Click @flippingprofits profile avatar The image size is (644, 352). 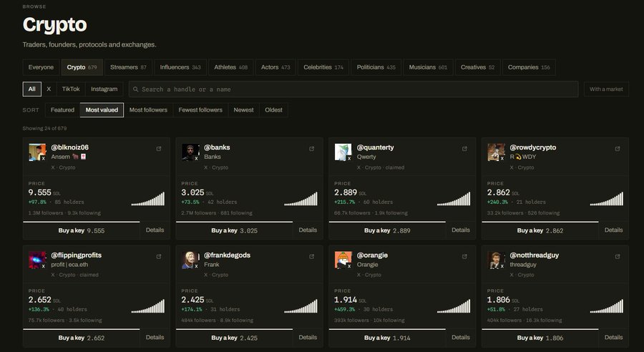coord(37,260)
